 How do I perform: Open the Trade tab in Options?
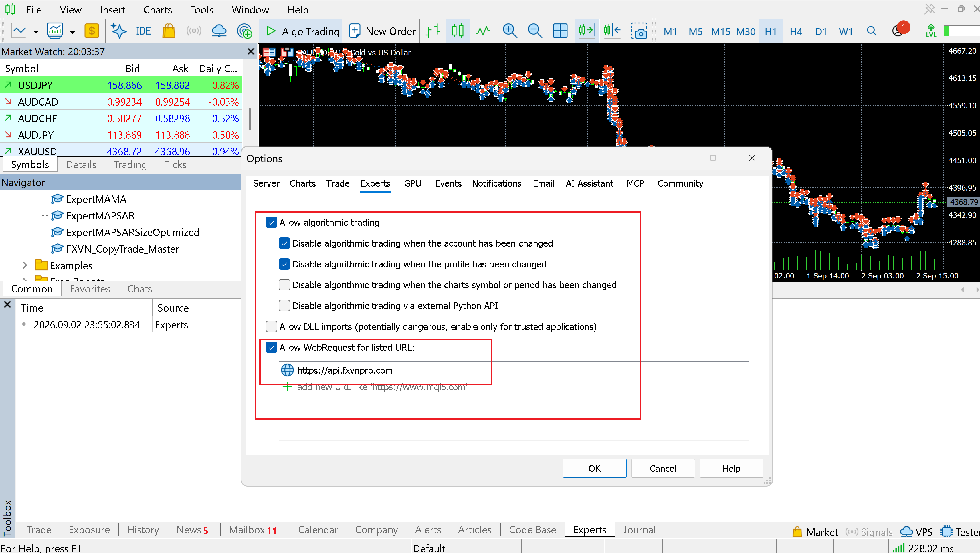pyautogui.click(x=338, y=183)
